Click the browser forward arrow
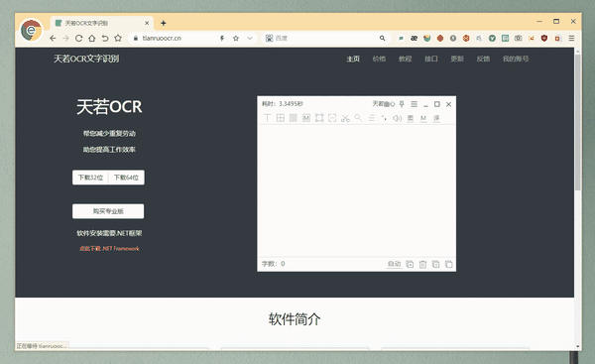The width and height of the screenshot is (595, 364). coord(65,39)
